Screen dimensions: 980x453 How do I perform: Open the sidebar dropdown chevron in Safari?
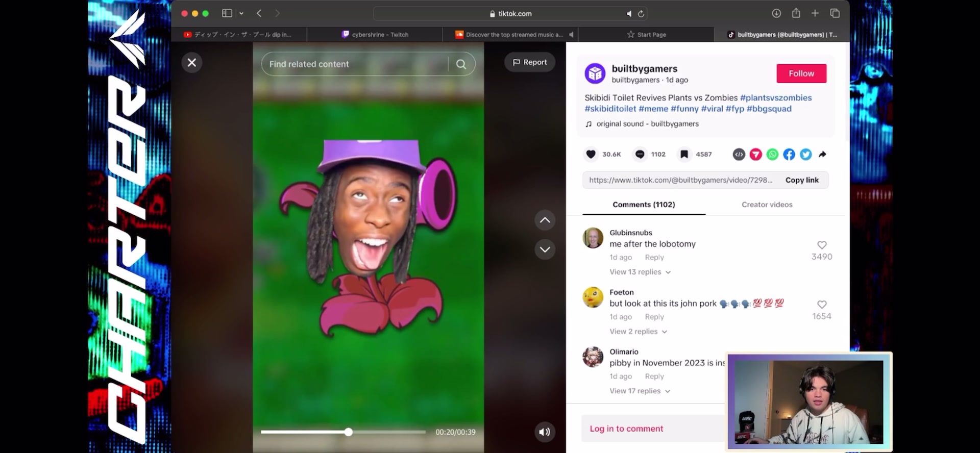tap(241, 13)
